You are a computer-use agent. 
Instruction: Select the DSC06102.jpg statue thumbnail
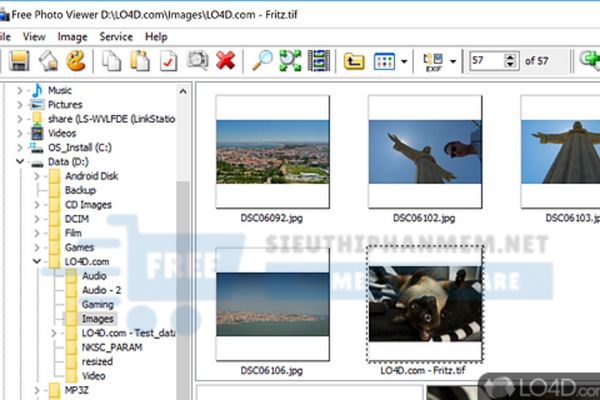[x=425, y=152]
